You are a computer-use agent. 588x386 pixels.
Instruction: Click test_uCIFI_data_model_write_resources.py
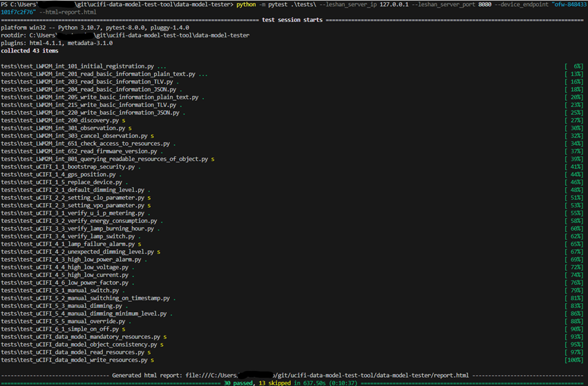click(x=74, y=360)
